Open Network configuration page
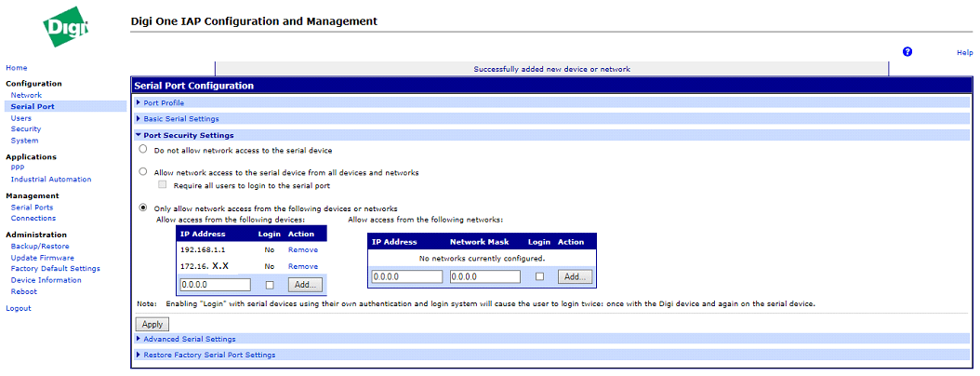This screenshot has width=980, height=376. pos(26,95)
